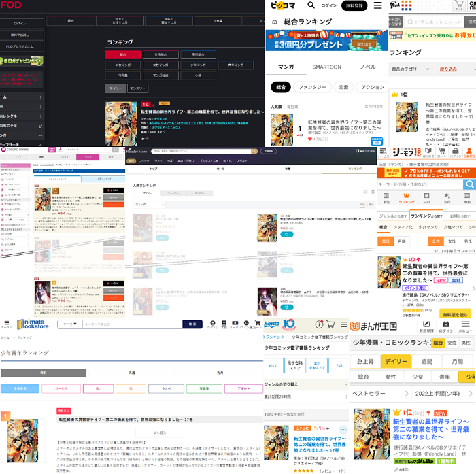Viewport: 476px width, 474px height.
Task: Click 絞り込み link in 7net
Action: [x=448, y=69]
